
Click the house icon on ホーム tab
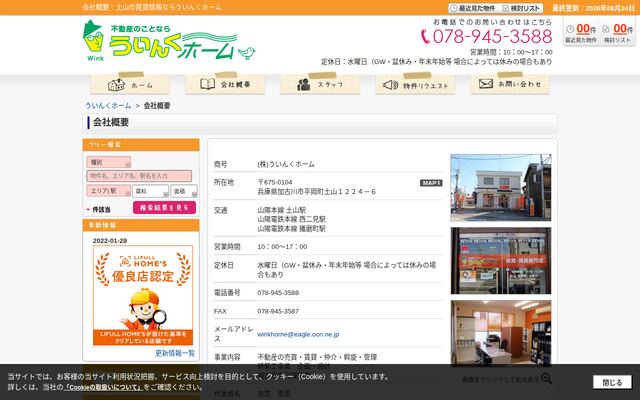click(x=116, y=84)
